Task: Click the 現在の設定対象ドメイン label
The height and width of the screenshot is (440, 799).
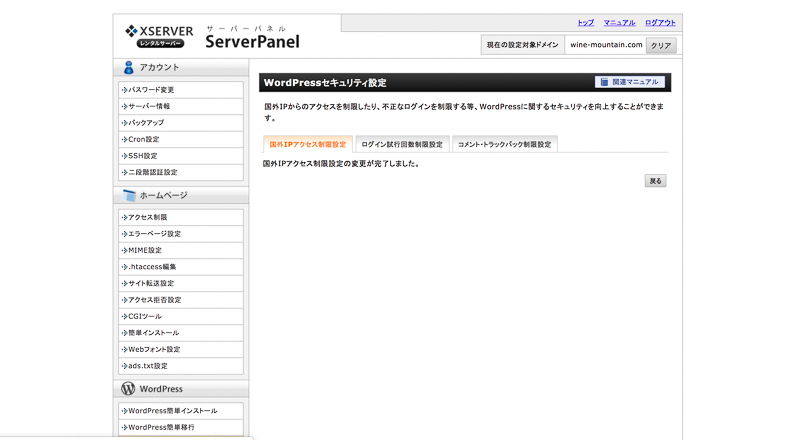Action: 522,45
